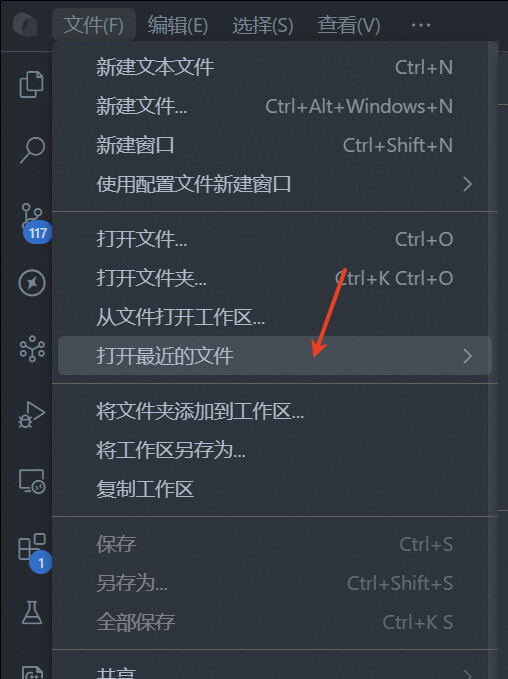Open the Explorer files icon in sidebar
508x679 pixels.
(32, 84)
